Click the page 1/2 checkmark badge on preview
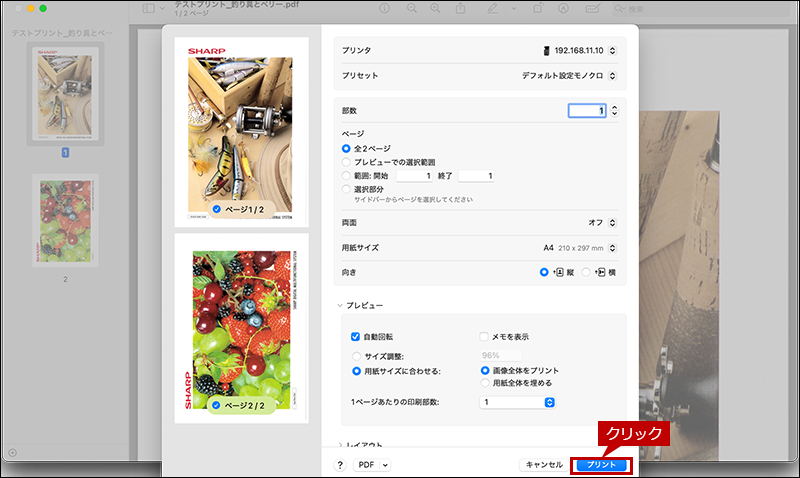Viewport: 800px width, 478px height. click(218, 208)
